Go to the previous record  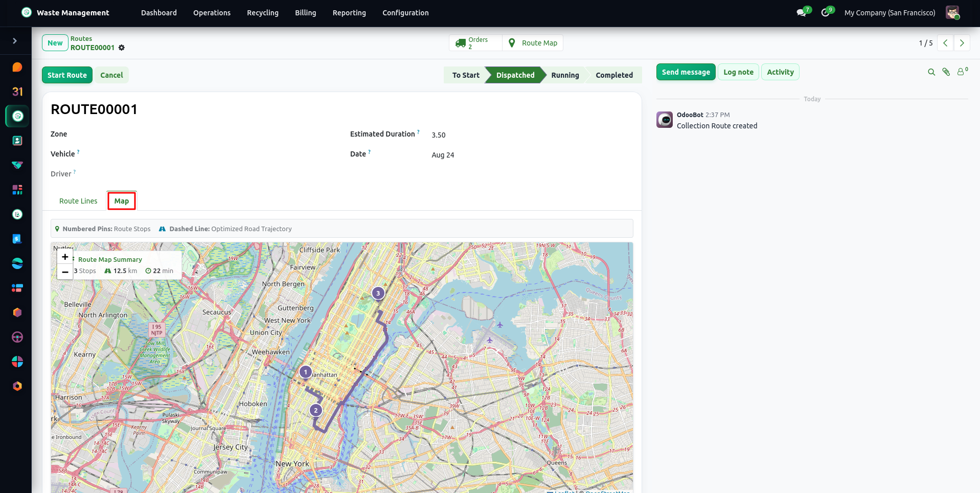945,43
